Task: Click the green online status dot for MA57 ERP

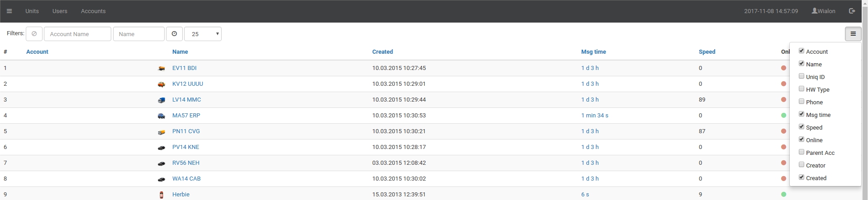Action: point(783,116)
